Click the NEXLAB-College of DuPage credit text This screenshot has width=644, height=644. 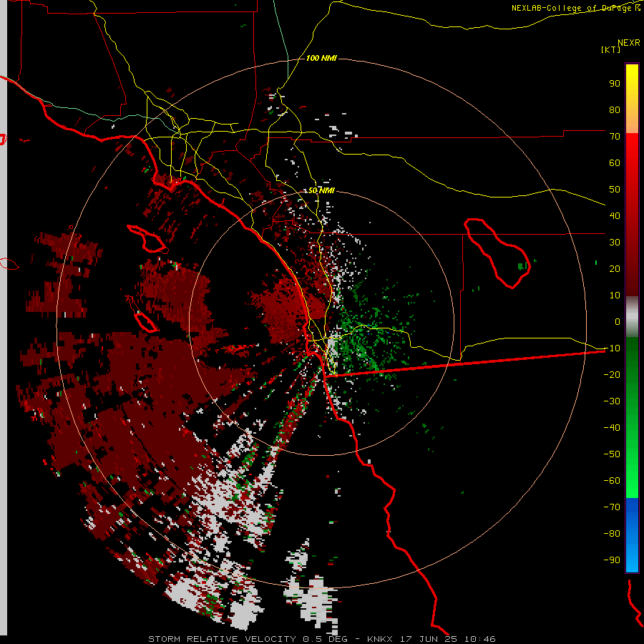click(x=576, y=8)
